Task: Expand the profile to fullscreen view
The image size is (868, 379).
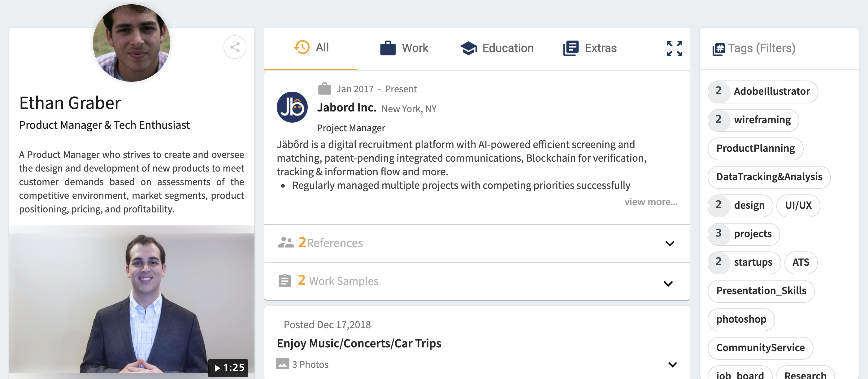Action: click(x=674, y=49)
